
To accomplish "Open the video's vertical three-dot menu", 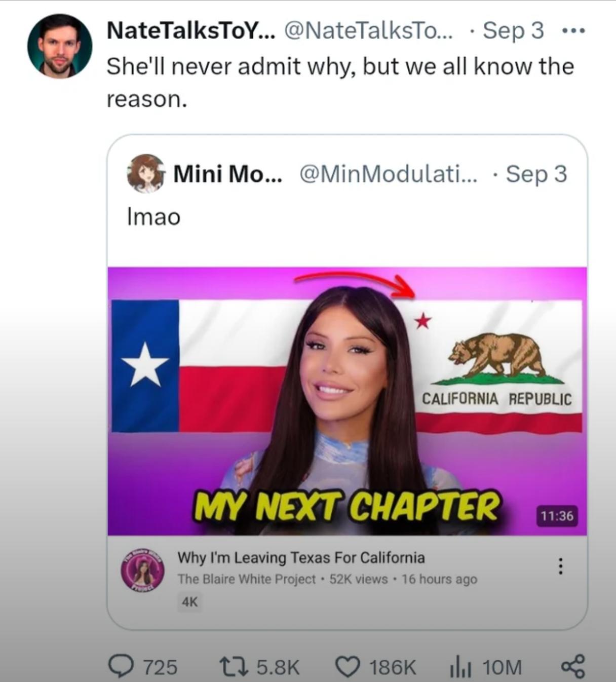I will (560, 566).
